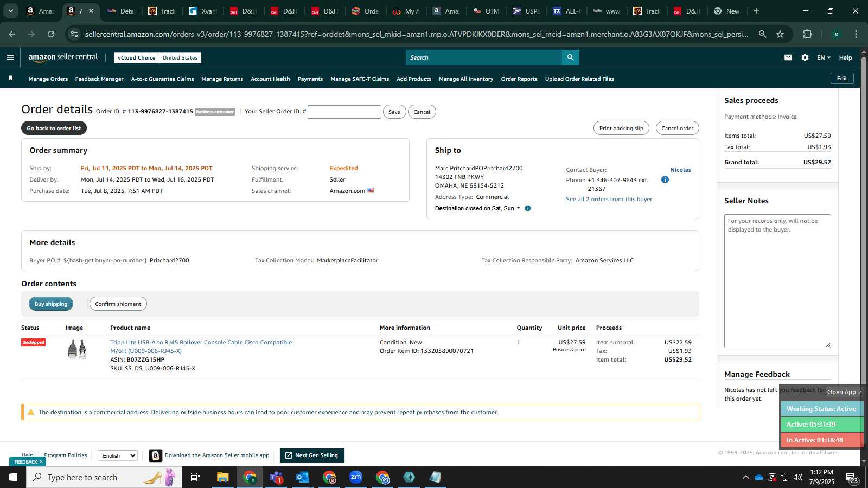Click Save for Seller Order ID
868x488 pixels.
394,112
